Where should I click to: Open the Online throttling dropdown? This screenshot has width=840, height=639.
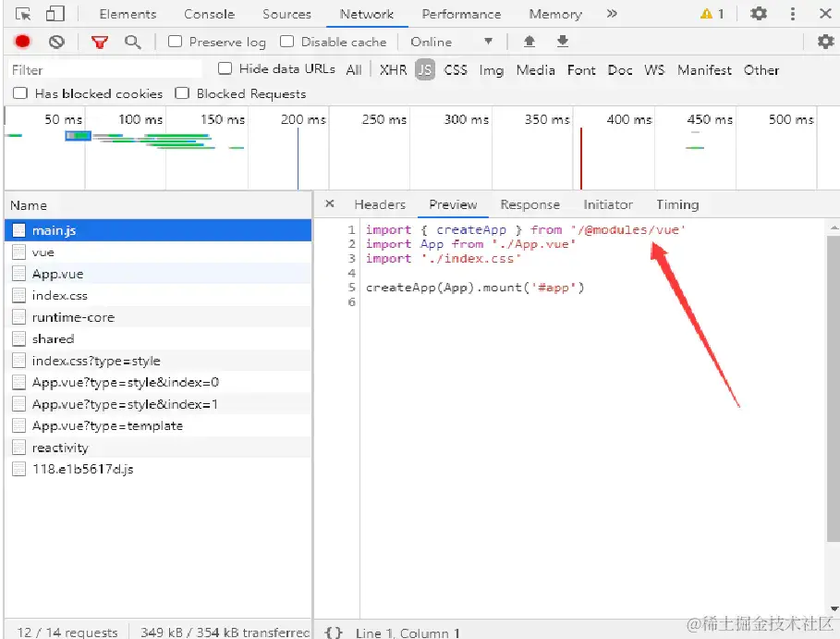point(451,42)
